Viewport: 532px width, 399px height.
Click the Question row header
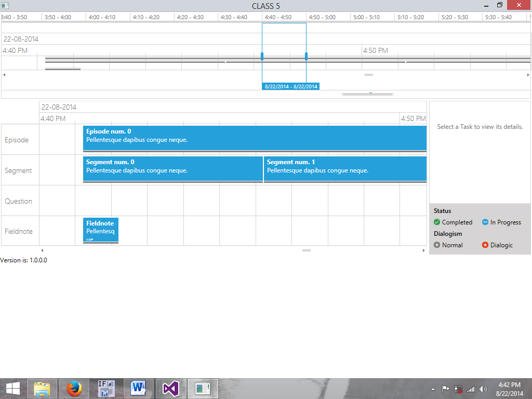coord(20,201)
